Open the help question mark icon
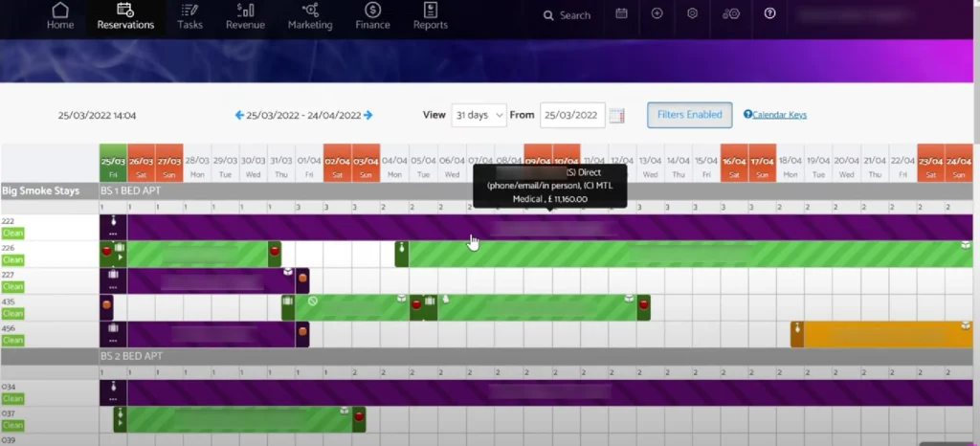 click(x=770, y=14)
